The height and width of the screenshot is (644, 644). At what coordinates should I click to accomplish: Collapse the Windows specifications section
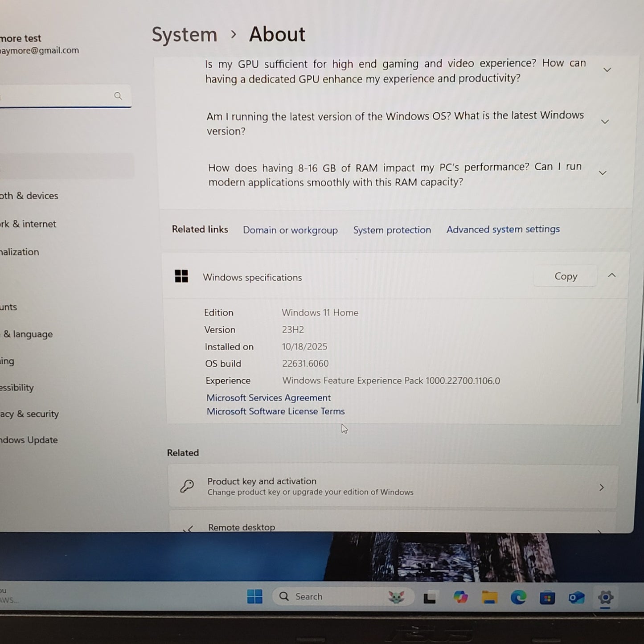point(611,275)
